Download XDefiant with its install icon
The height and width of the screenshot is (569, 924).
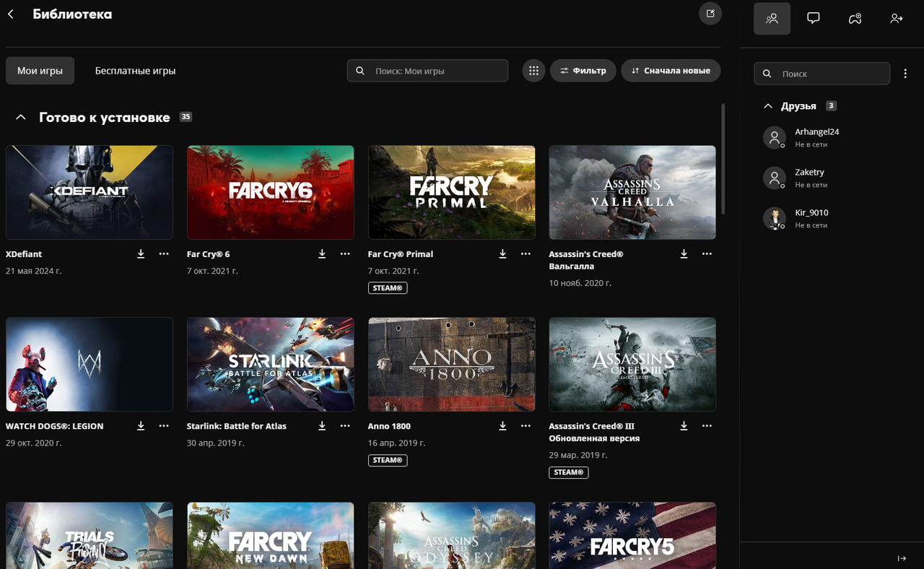click(x=141, y=254)
